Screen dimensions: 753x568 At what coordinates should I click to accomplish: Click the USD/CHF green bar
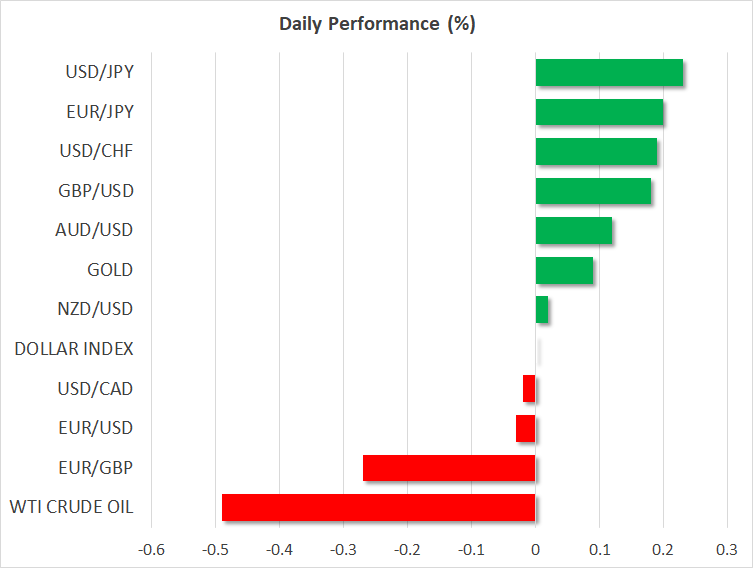coord(596,151)
